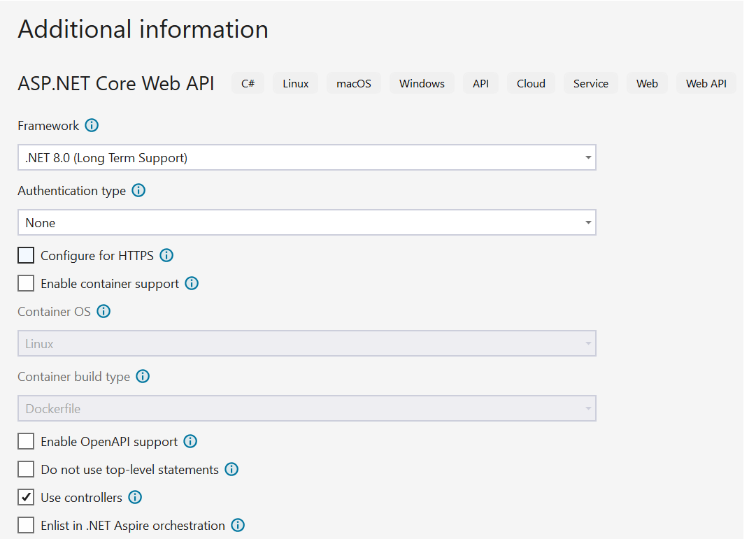Viewport: 756px width, 539px height.
Task: Open the Container build type Dockerfile dropdown
Action: point(307,408)
